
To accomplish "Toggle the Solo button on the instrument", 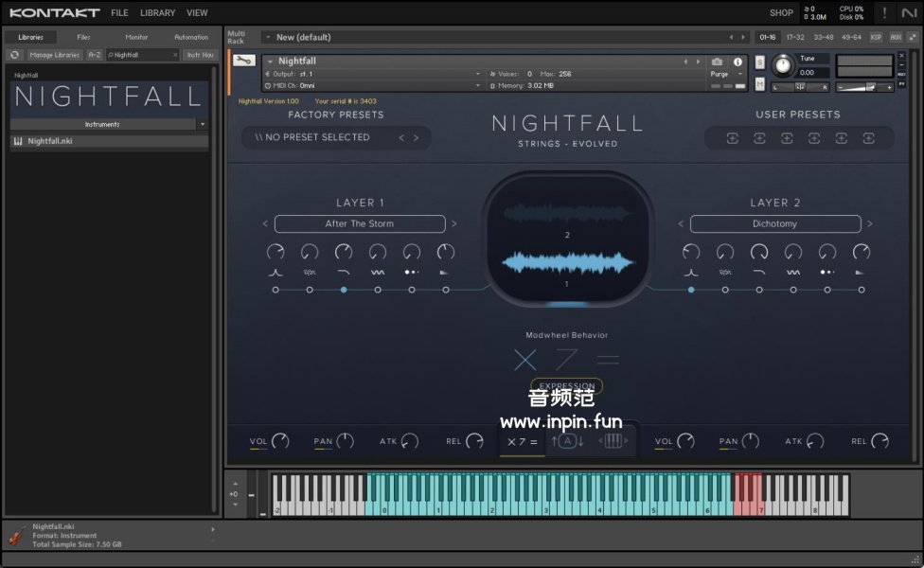I will pos(760,62).
